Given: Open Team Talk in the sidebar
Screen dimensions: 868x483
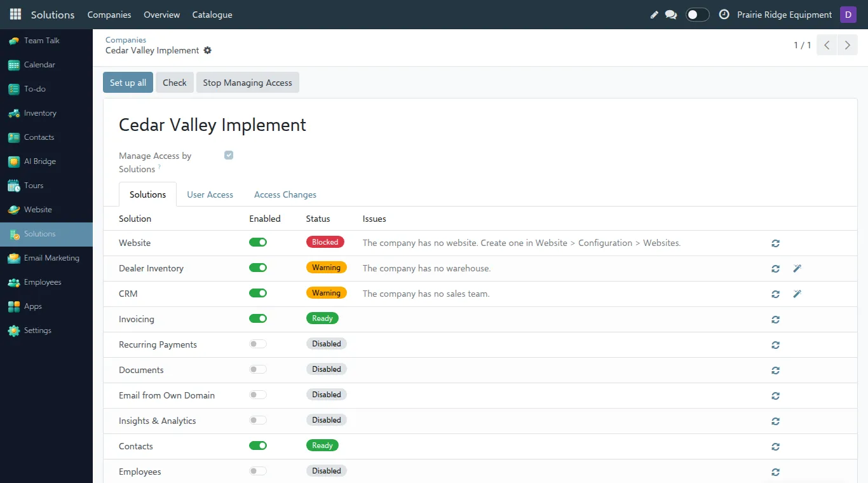Looking at the screenshot, I should tap(46, 41).
